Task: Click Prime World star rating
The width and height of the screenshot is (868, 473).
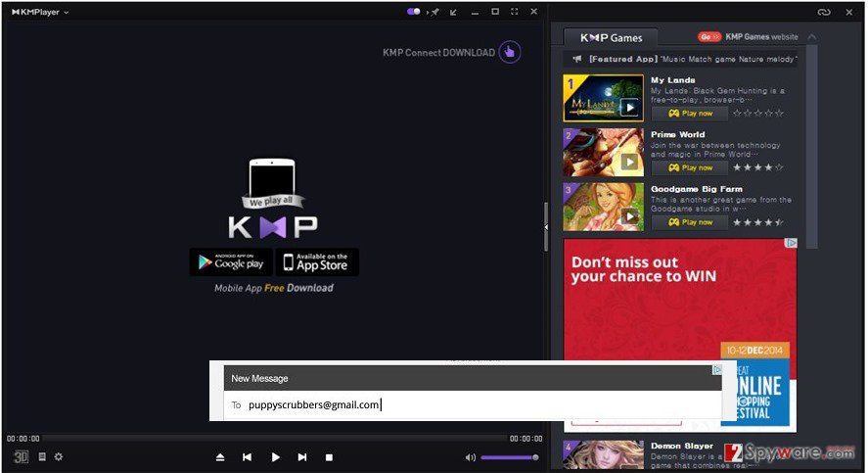Action: coord(757,167)
